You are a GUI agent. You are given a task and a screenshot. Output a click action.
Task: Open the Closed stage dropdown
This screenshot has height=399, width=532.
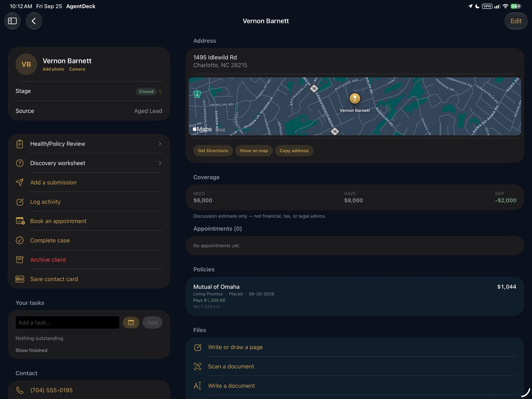[149, 92]
